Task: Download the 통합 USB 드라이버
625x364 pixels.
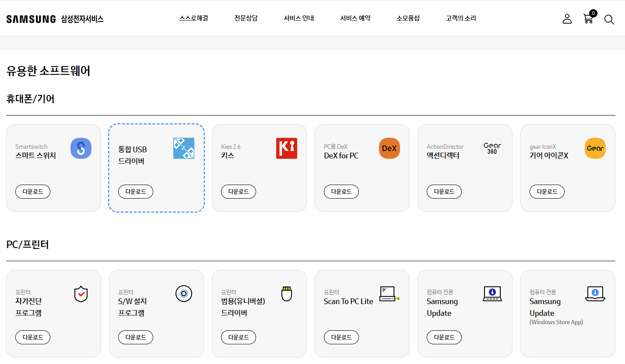Action: 136,192
